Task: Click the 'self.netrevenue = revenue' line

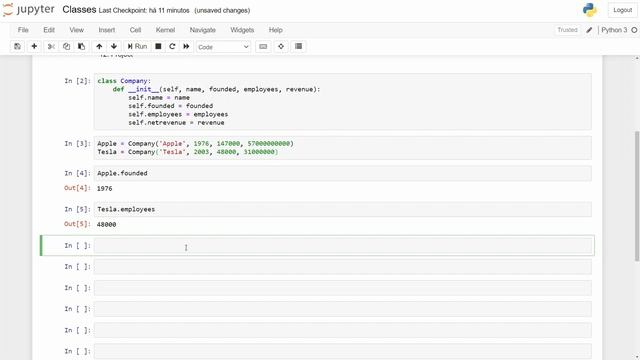Action: 176,122
